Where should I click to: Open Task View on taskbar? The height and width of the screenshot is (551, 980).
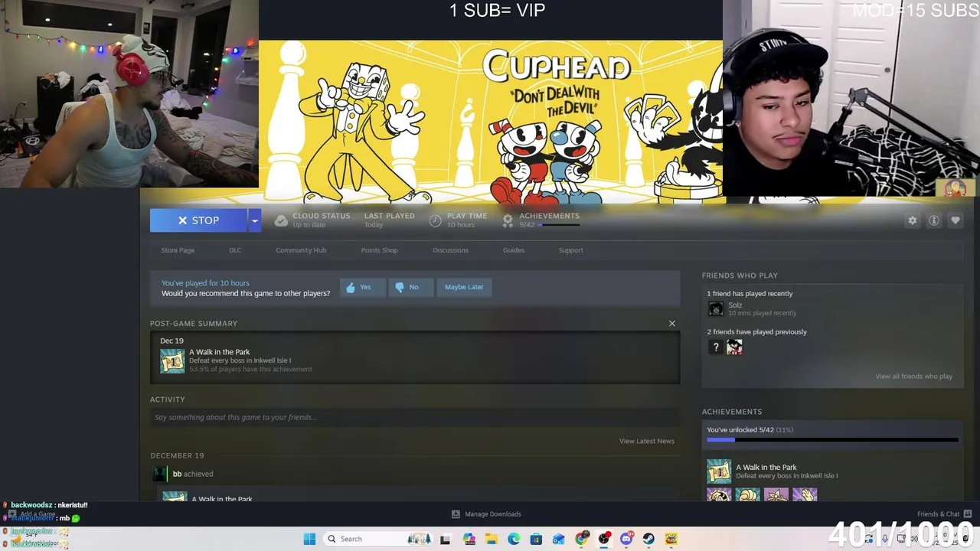445,539
